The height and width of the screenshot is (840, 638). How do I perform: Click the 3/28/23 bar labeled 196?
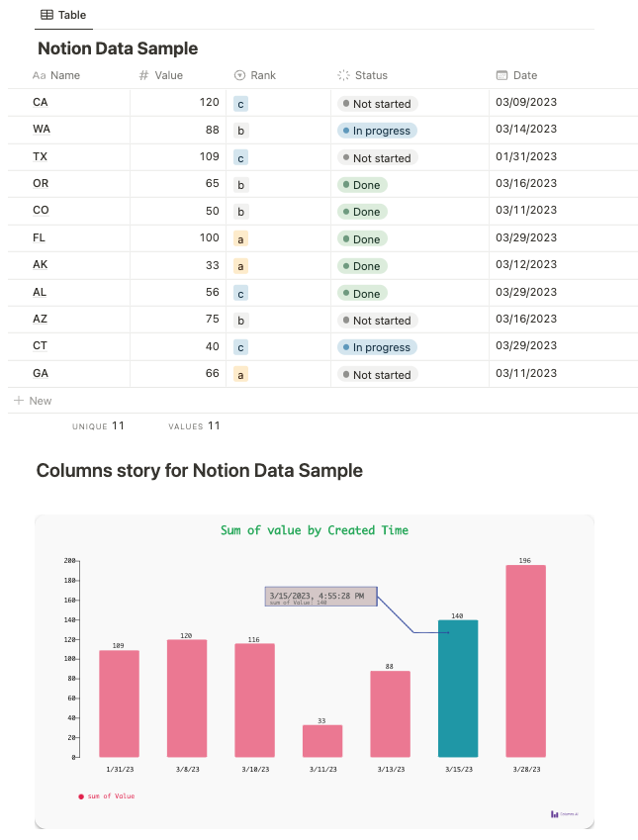[x=526, y=661]
